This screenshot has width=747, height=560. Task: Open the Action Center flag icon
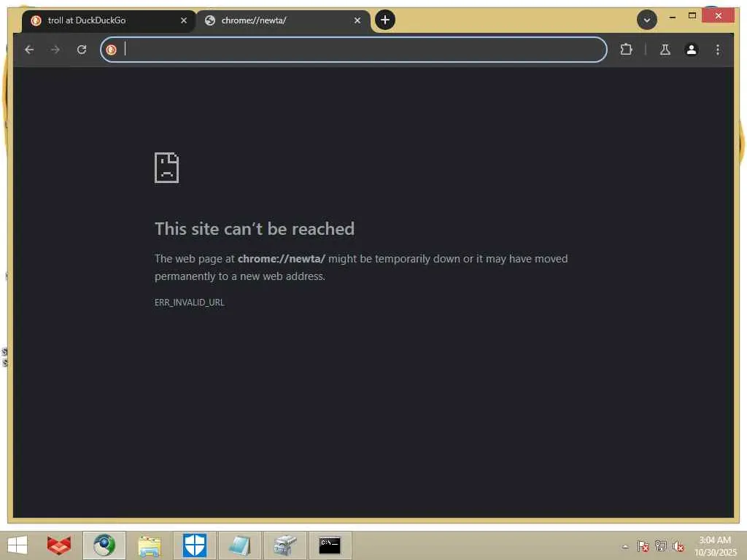tap(643, 546)
